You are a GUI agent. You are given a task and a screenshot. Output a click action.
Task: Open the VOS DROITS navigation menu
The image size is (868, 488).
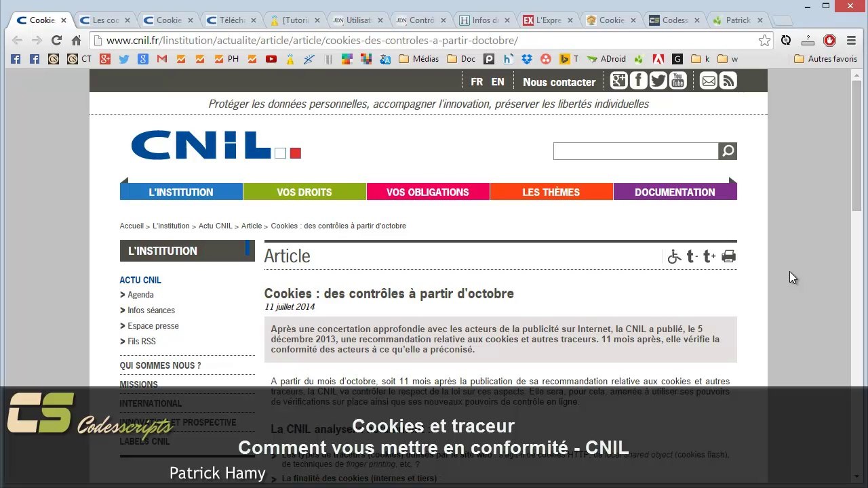pyautogui.click(x=304, y=192)
